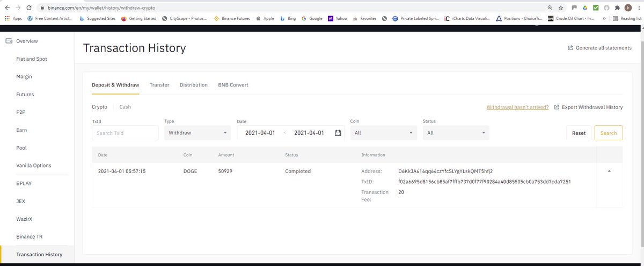Open the CityScape Photos bookmark

click(185, 18)
